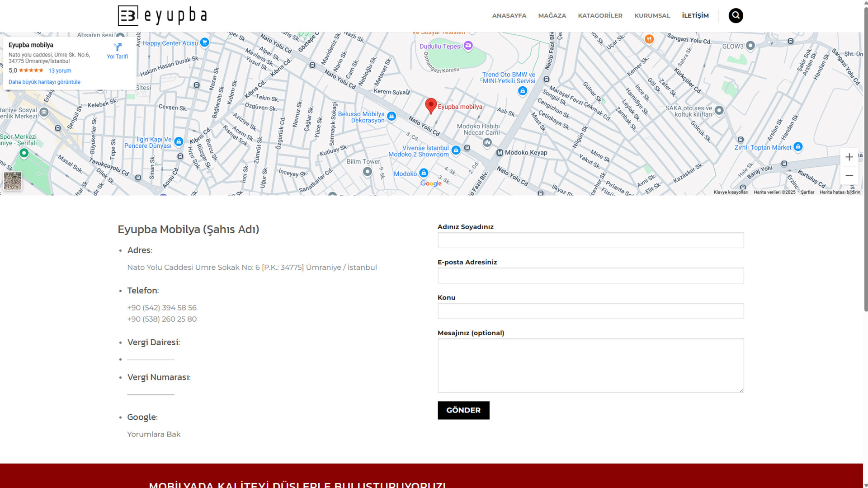Open the İLETİŞİM menu item

click(695, 16)
